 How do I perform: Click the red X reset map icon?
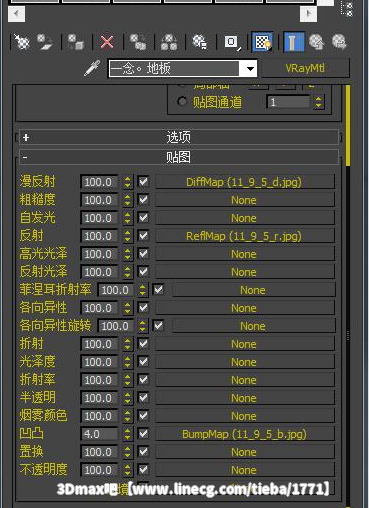tap(107, 42)
